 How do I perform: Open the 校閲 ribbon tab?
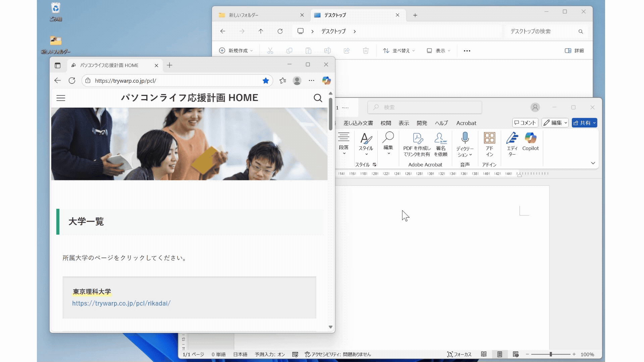pos(386,123)
